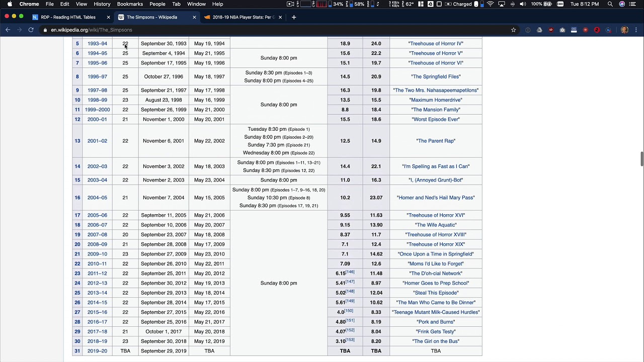Open the File menu
Viewport: 644px width, 362px height.
point(50,4)
